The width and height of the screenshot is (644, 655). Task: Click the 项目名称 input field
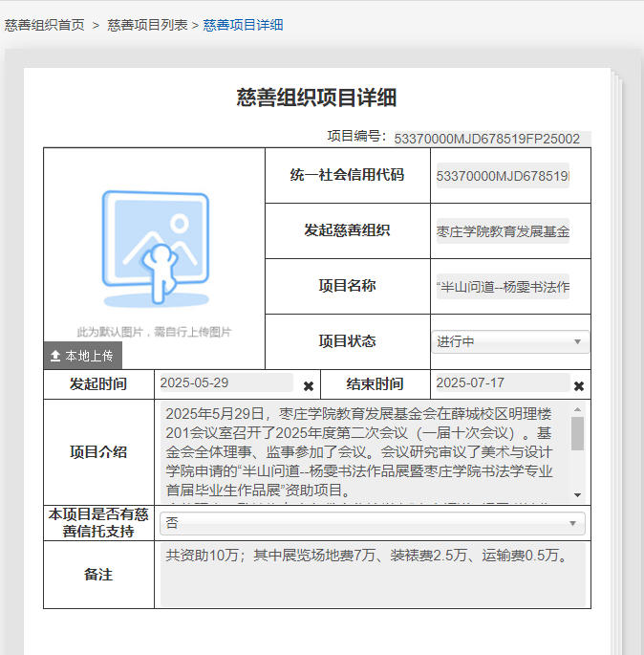pos(503,287)
